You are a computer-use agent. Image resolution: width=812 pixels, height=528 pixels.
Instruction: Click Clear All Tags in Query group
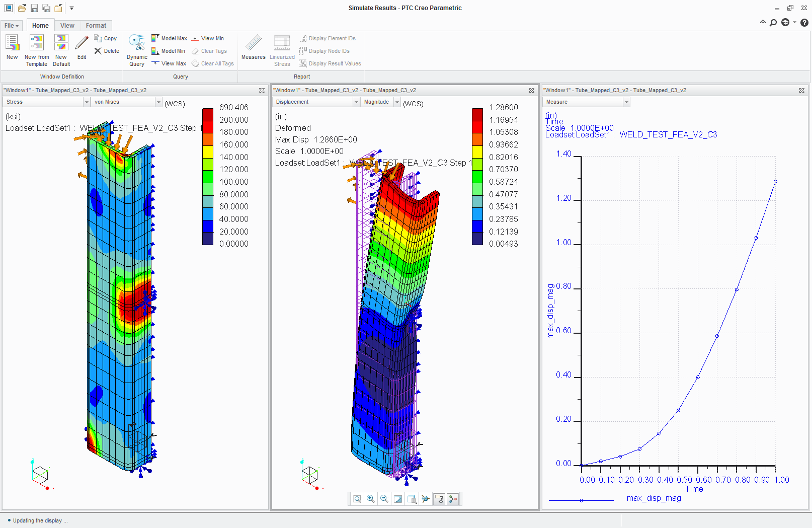tap(213, 63)
